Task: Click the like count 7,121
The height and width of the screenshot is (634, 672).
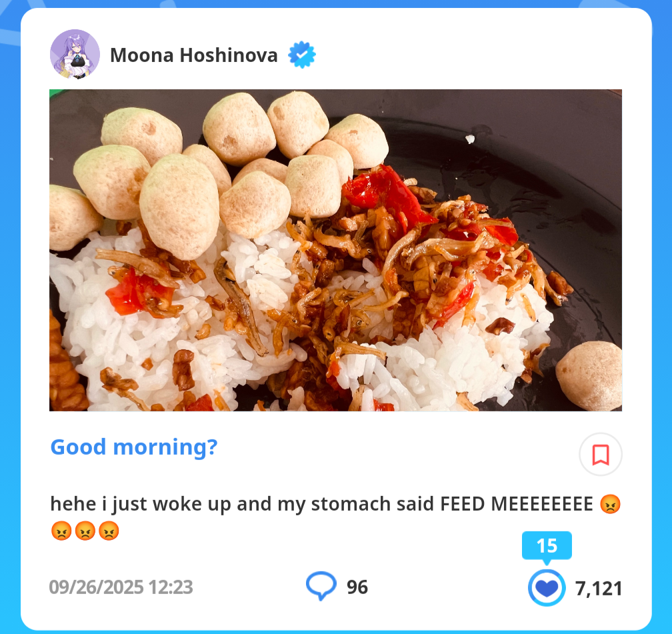Action: click(x=599, y=589)
